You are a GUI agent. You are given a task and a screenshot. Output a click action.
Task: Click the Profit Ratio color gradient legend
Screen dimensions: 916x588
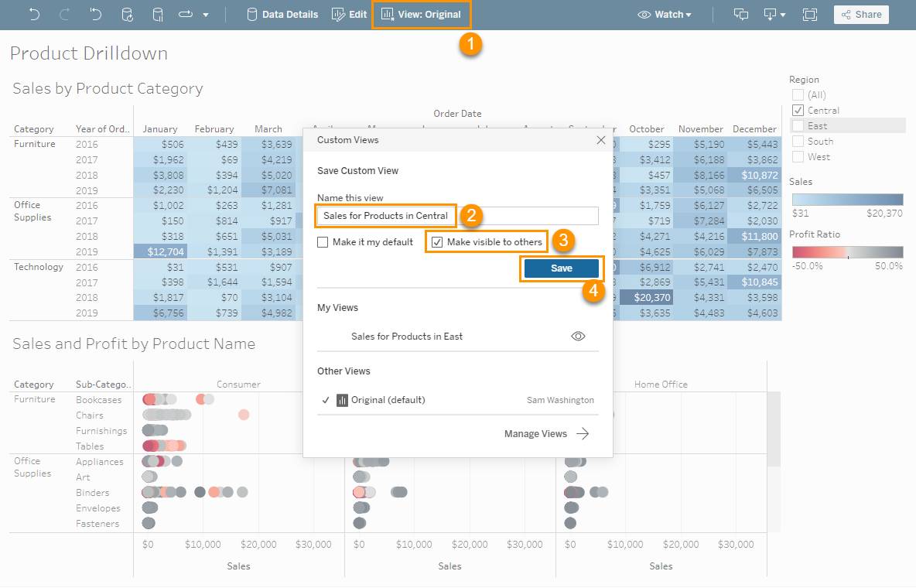848,251
